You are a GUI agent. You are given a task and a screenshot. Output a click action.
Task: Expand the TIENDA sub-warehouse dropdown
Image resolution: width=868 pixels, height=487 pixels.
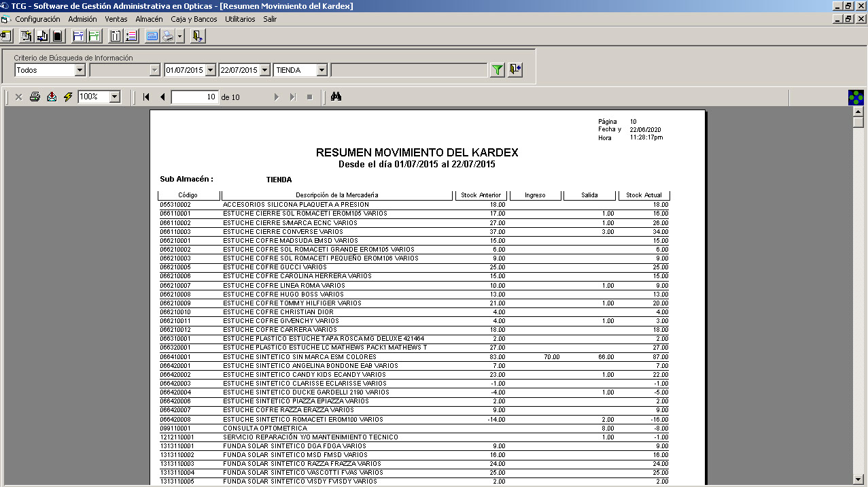coord(322,70)
